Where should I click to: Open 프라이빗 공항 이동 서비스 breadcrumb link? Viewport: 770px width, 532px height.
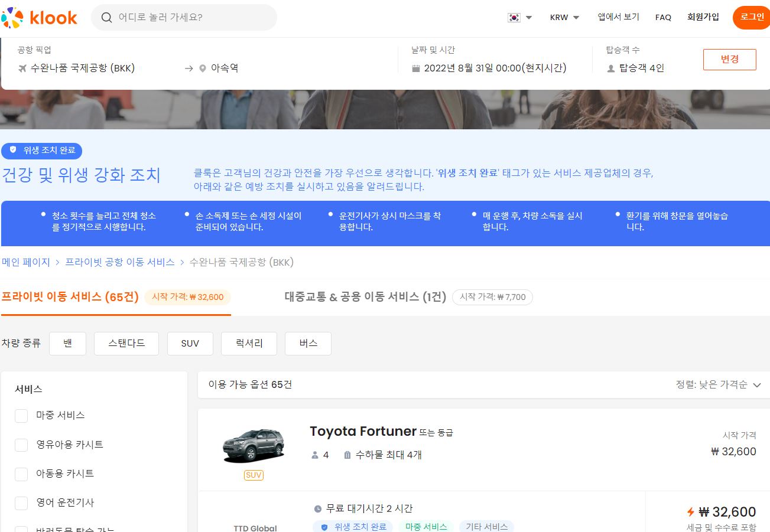[120, 262]
